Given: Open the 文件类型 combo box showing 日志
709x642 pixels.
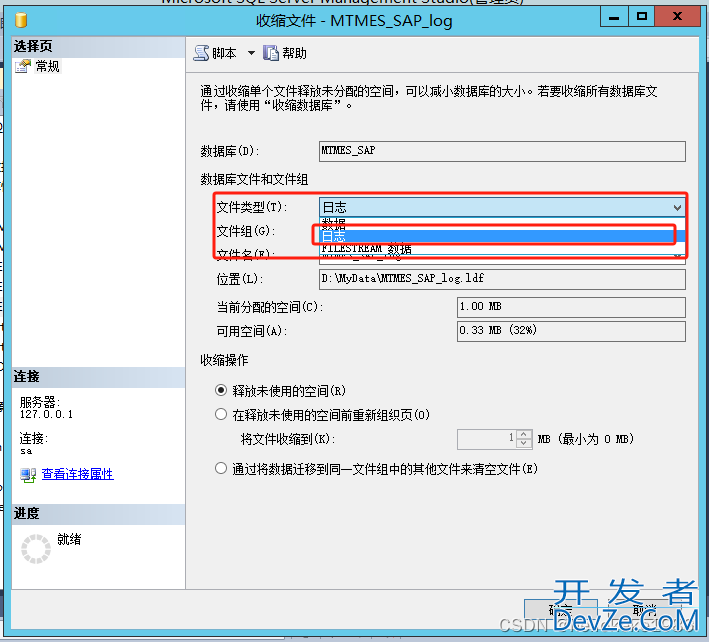Looking at the screenshot, I should [x=501, y=207].
